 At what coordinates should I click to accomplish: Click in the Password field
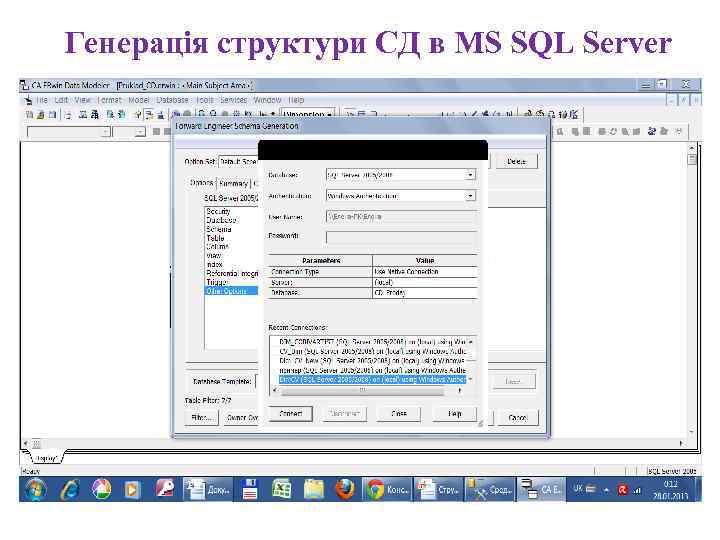click(401, 237)
